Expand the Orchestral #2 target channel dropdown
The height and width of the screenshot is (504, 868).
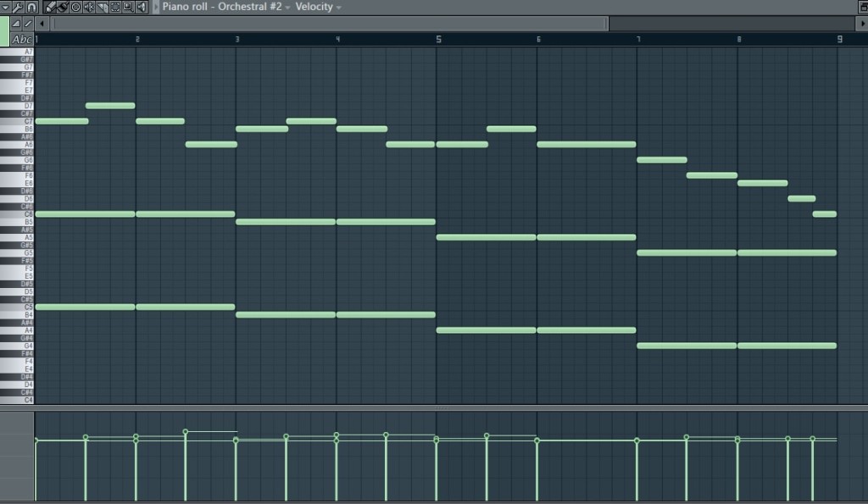coord(287,7)
